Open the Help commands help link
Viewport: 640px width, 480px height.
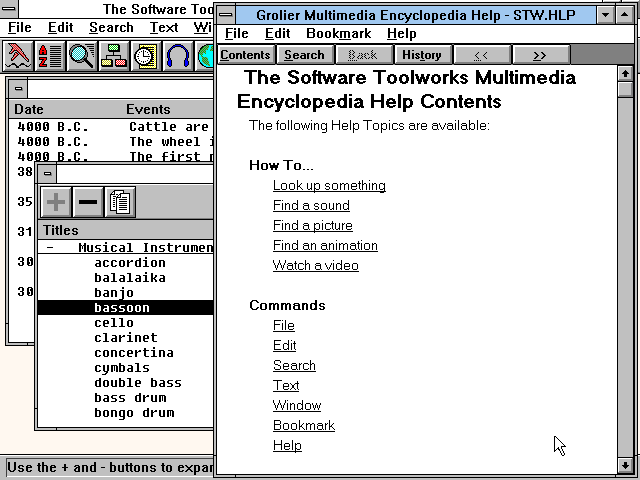(x=287, y=445)
